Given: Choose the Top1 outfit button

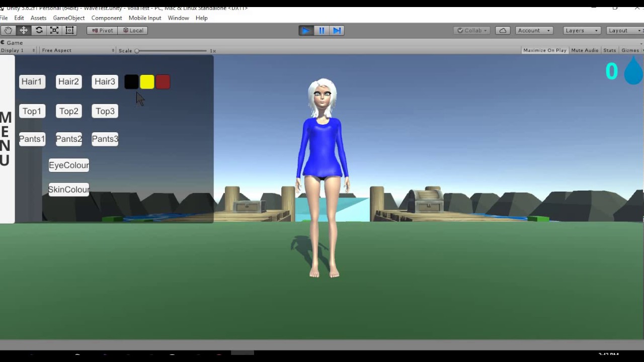Looking at the screenshot, I should click(32, 111).
